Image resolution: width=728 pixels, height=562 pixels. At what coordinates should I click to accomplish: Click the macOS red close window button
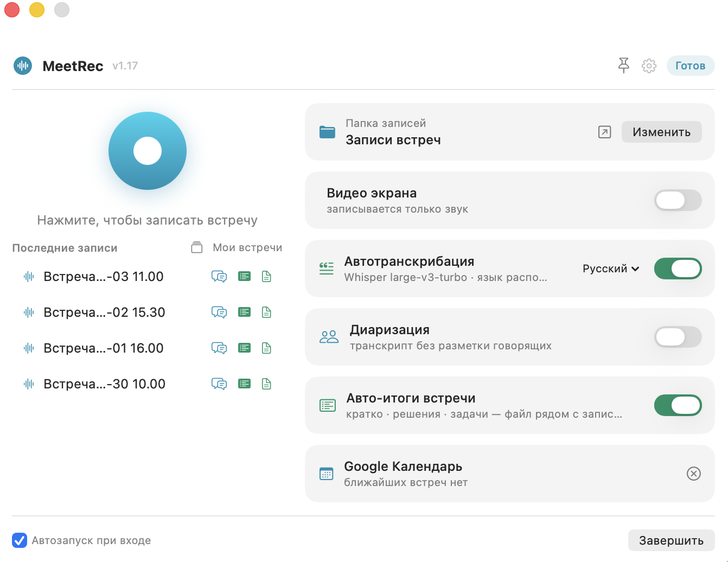click(12, 10)
